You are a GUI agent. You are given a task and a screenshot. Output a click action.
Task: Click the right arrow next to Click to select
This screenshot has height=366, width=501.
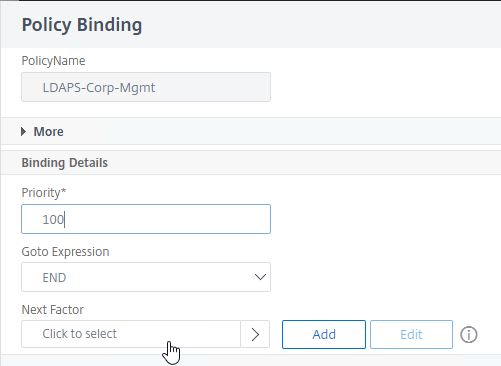255,334
